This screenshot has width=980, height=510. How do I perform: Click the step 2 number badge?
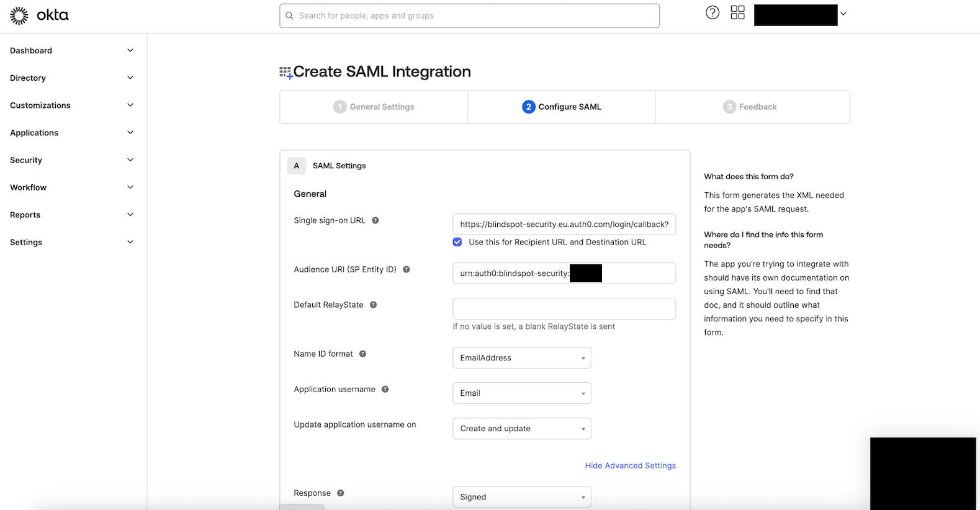point(529,107)
